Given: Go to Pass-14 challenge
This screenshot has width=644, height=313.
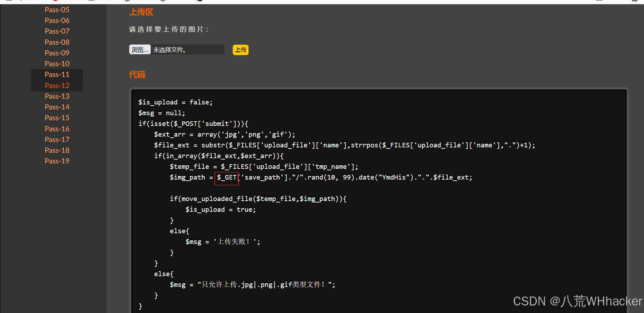Looking at the screenshot, I should [x=57, y=107].
